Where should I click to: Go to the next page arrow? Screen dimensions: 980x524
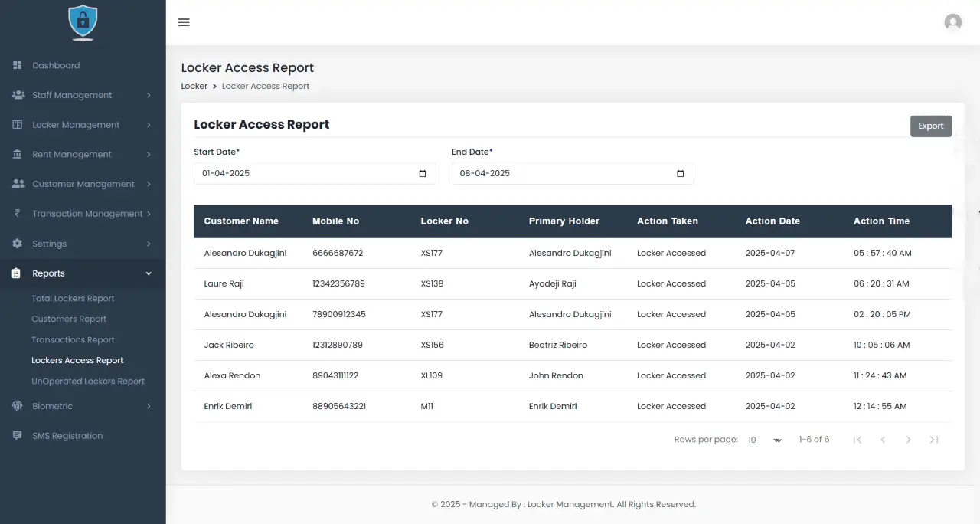click(x=908, y=440)
